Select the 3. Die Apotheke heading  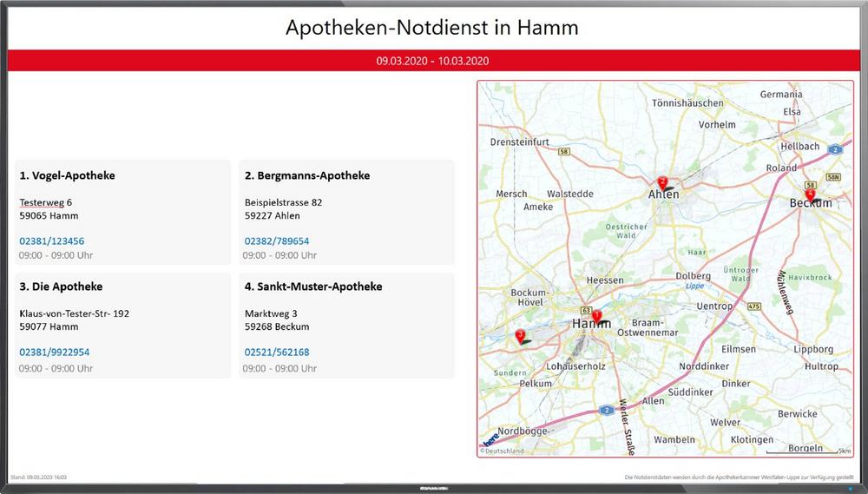(x=61, y=287)
